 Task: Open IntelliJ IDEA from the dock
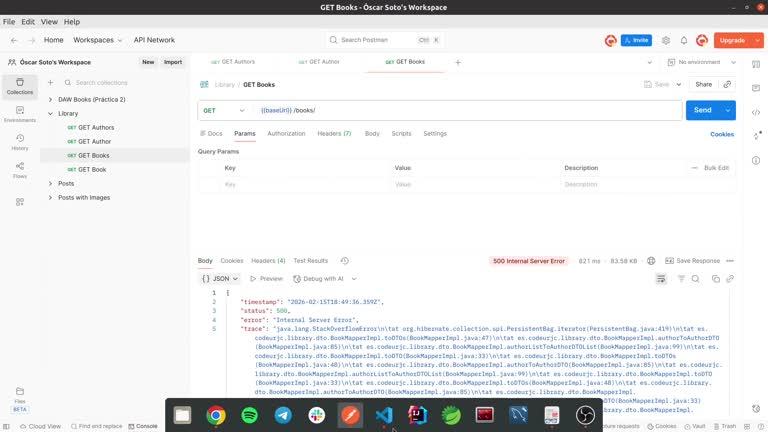click(x=417, y=415)
